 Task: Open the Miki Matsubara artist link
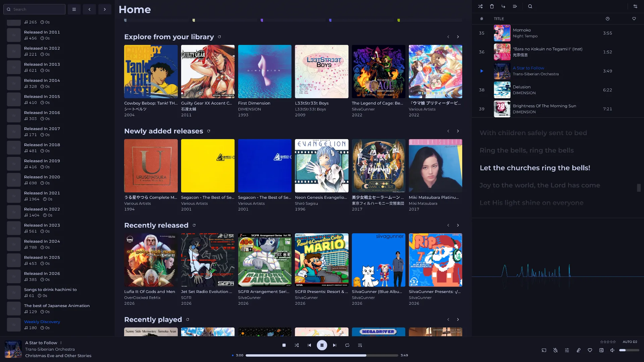(423, 203)
